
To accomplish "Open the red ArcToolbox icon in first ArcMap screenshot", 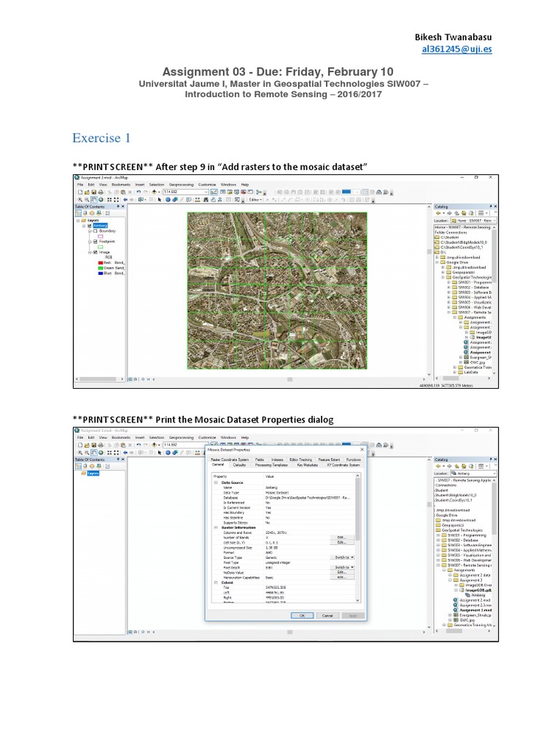I will point(243,192).
